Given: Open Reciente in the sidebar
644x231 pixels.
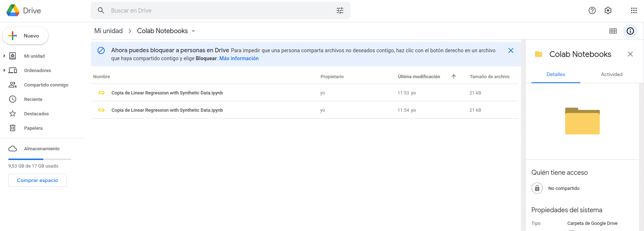Looking at the screenshot, I should click(x=33, y=99).
